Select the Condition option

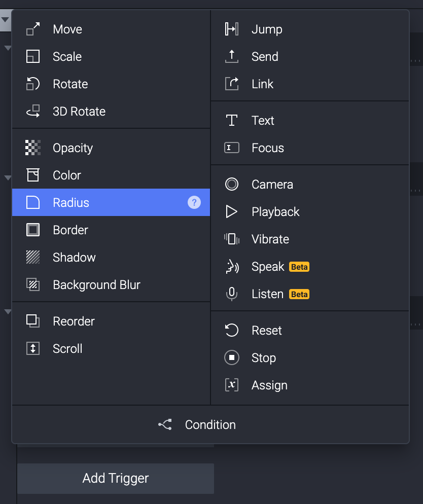point(210,425)
